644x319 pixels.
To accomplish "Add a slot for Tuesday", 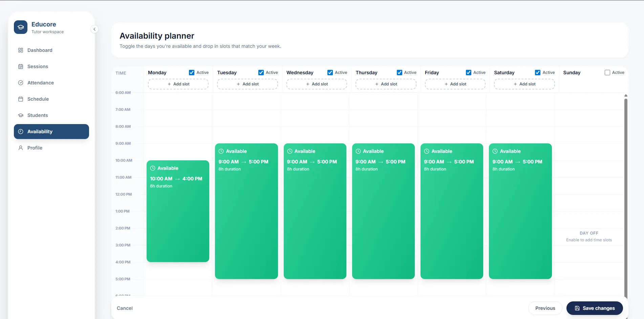I will coord(248,84).
